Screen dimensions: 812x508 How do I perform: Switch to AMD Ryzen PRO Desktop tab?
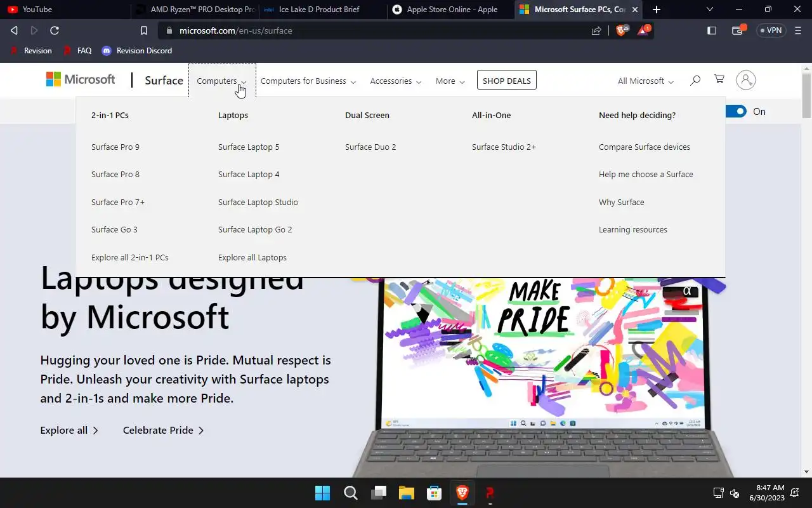click(195, 10)
